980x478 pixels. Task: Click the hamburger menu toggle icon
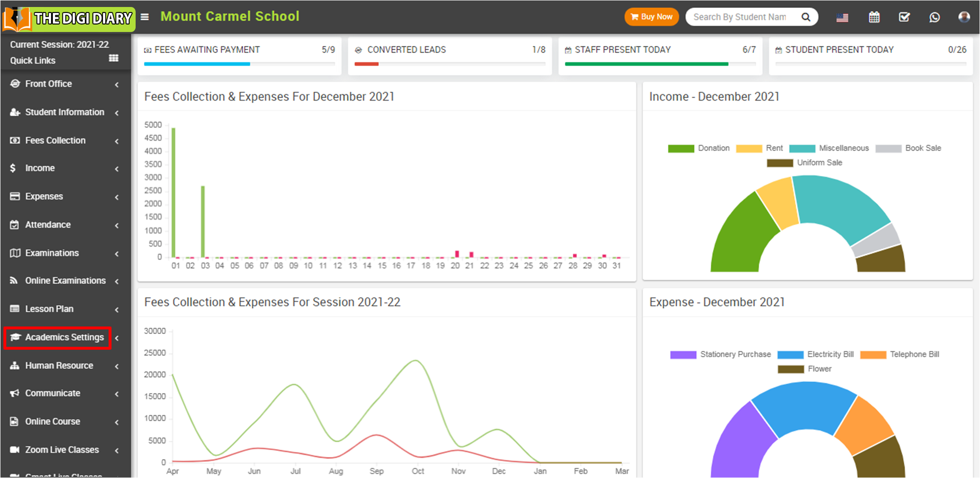[145, 17]
